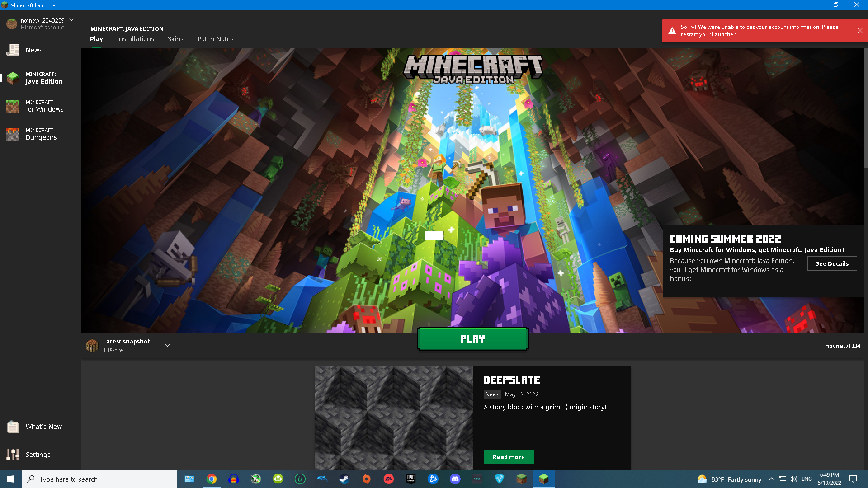Go to the Skins tab
Image resolution: width=868 pixels, height=488 pixels.
[175, 39]
